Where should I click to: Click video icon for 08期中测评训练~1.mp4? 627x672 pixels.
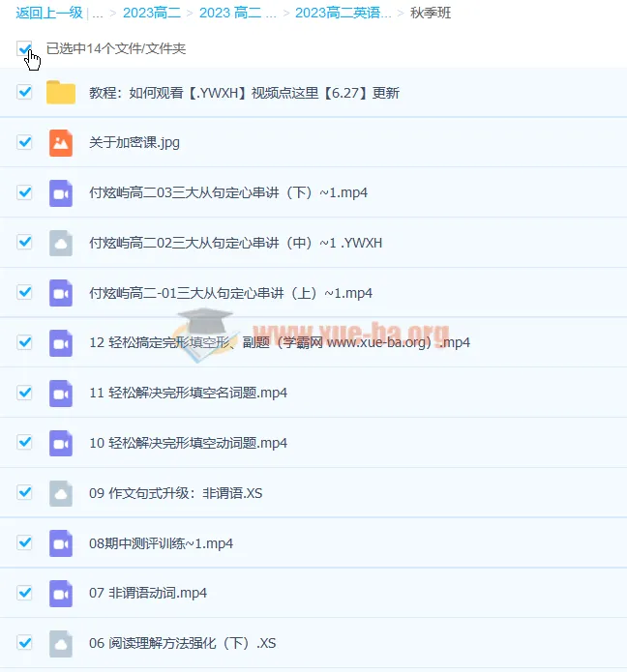point(61,543)
